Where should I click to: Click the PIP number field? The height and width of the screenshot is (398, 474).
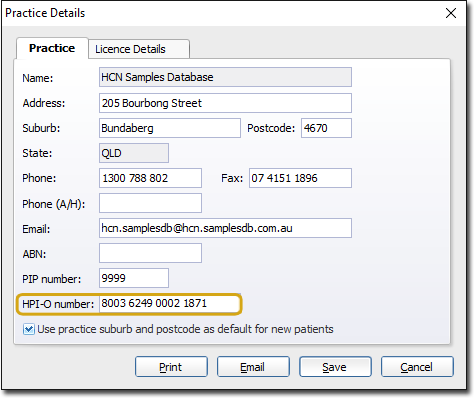[x=134, y=278]
